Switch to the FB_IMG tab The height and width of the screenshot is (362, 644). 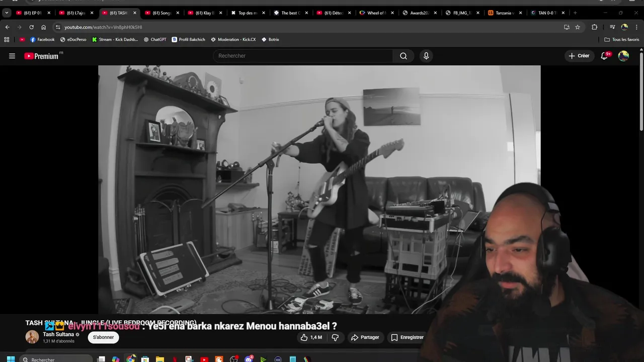click(x=461, y=13)
